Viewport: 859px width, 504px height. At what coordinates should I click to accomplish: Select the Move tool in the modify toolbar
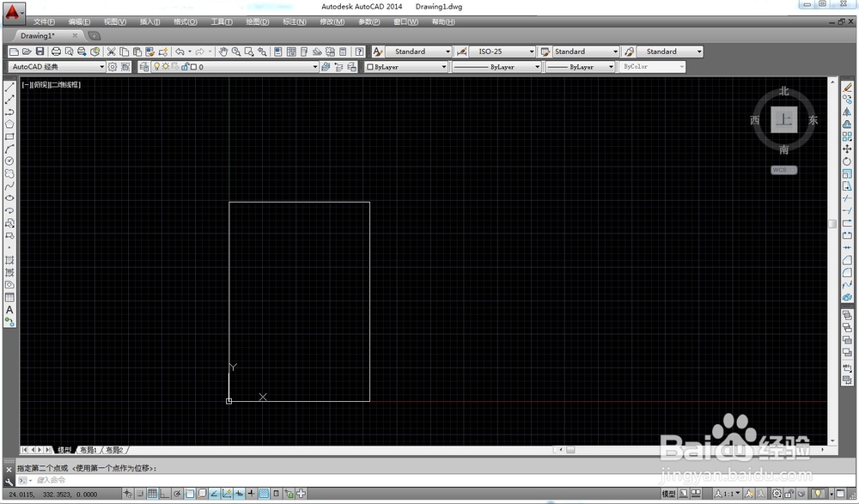[x=847, y=149]
